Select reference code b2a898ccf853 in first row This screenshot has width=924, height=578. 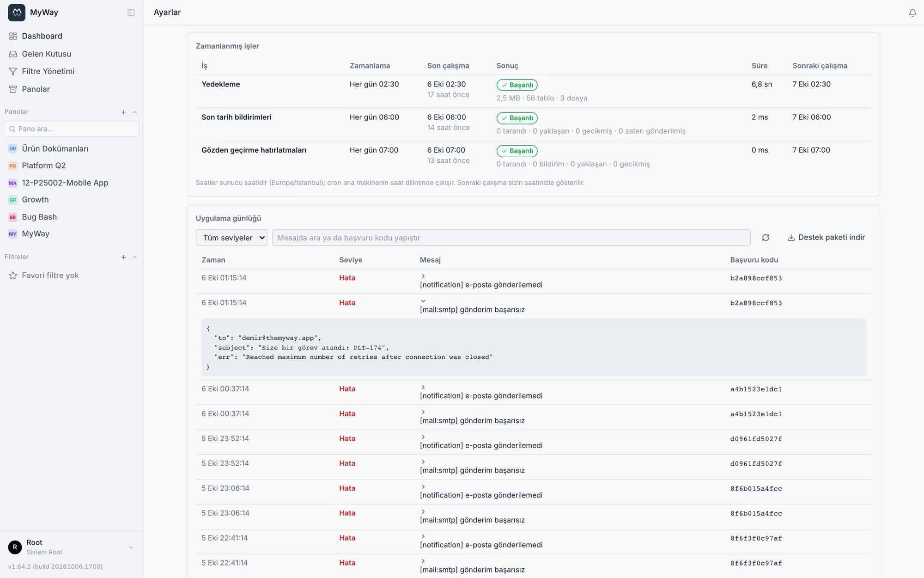point(756,278)
